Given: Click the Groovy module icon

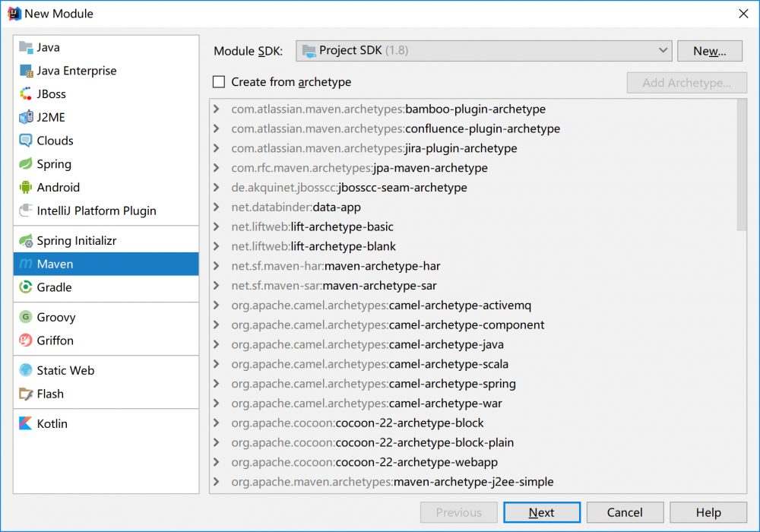Looking at the screenshot, I should pyautogui.click(x=26, y=318).
